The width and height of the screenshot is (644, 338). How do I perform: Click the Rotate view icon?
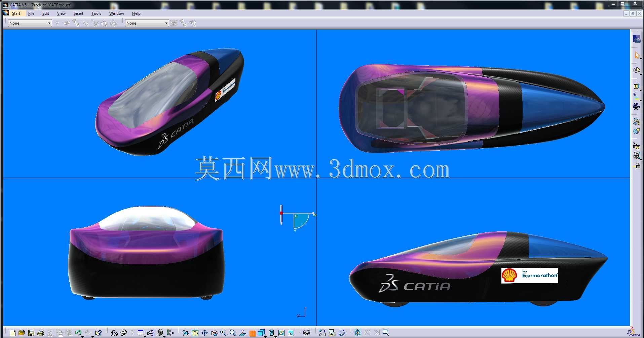[214, 333]
